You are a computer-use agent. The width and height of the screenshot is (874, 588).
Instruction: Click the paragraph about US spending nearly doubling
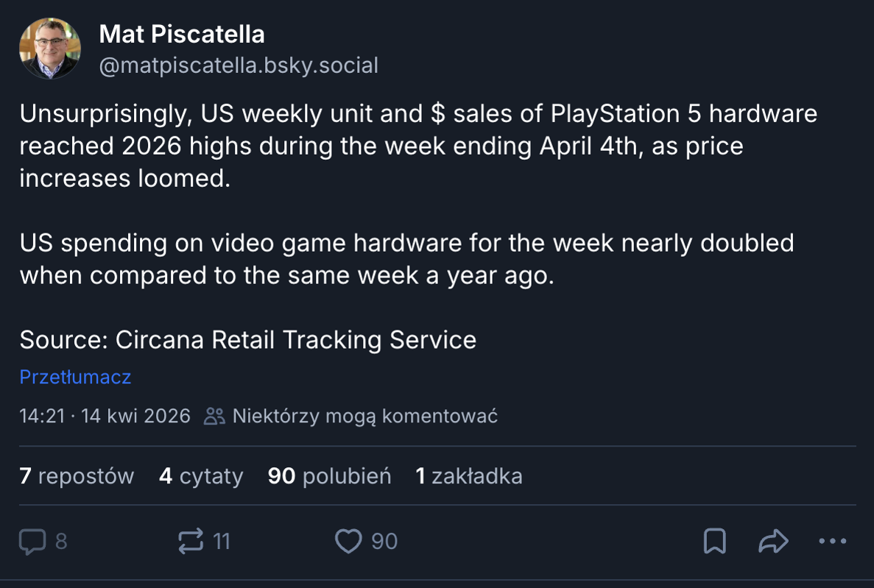(406, 258)
